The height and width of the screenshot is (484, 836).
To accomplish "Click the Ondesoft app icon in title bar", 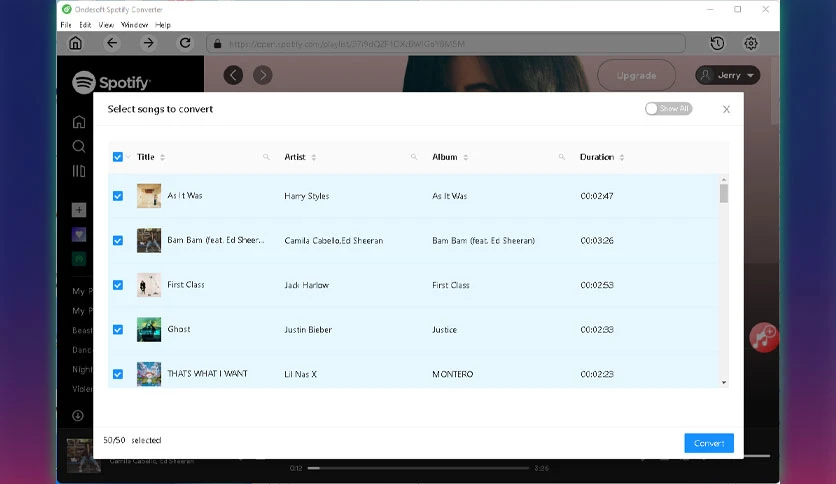I will coord(67,9).
